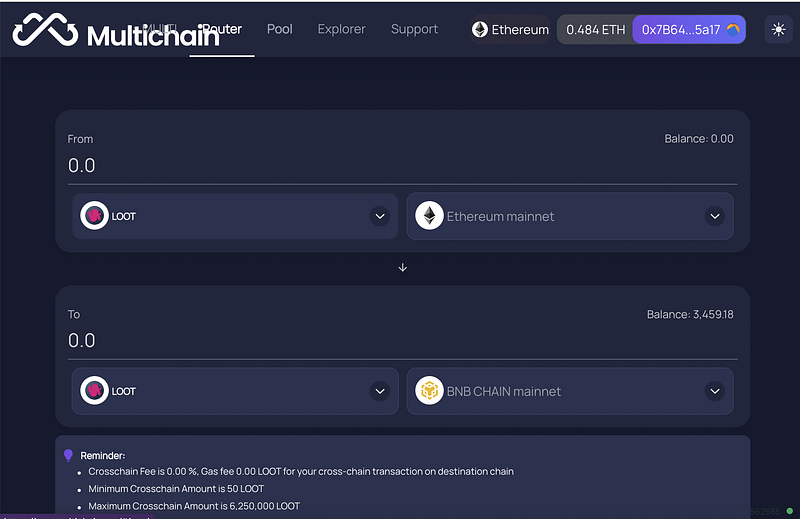Toggle the light theme sun icon

point(778,30)
